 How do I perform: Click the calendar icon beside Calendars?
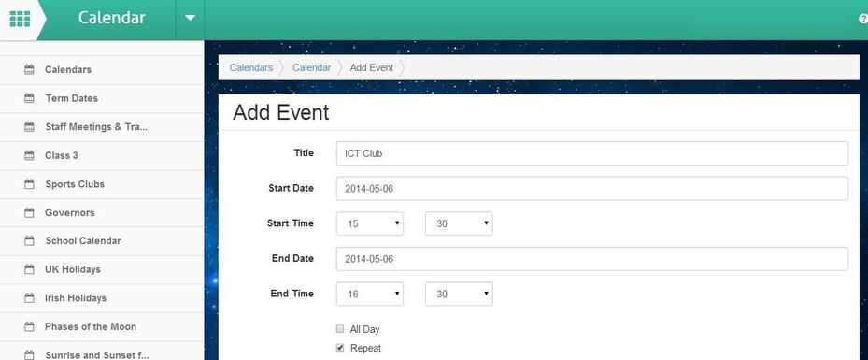[29, 70]
